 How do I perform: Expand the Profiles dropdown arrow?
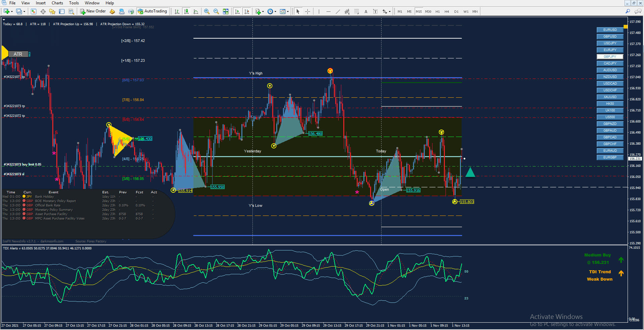coord(24,12)
